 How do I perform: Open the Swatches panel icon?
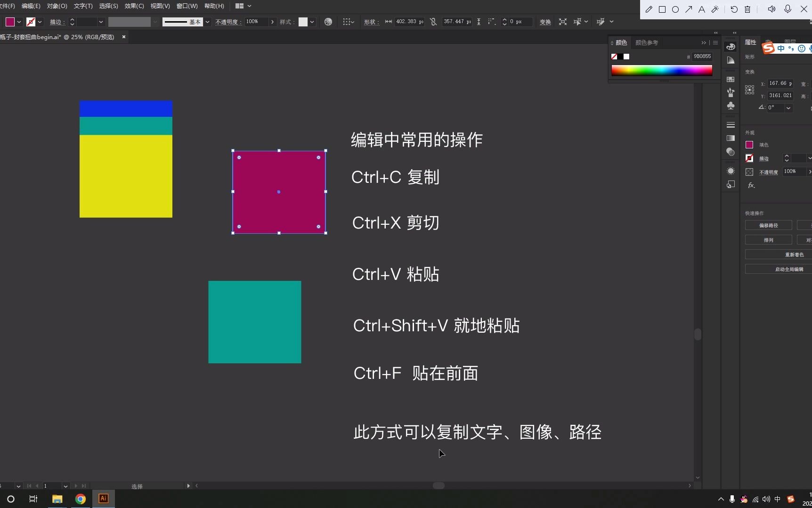(x=731, y=79)
